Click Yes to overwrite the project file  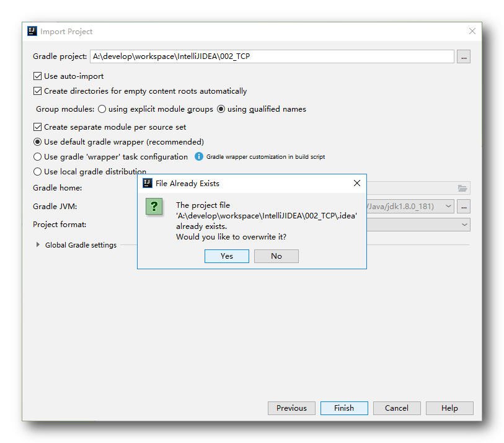(x=227, y=256)
